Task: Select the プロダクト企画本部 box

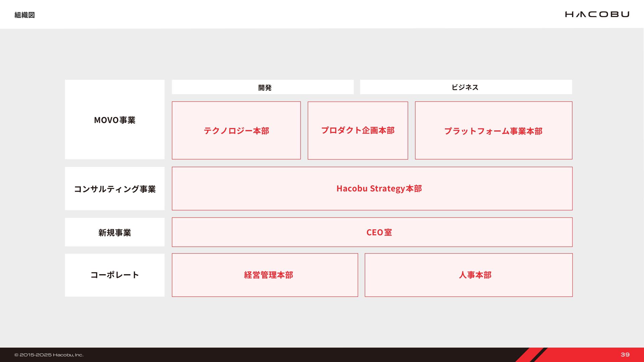Action: click(358, 130)
